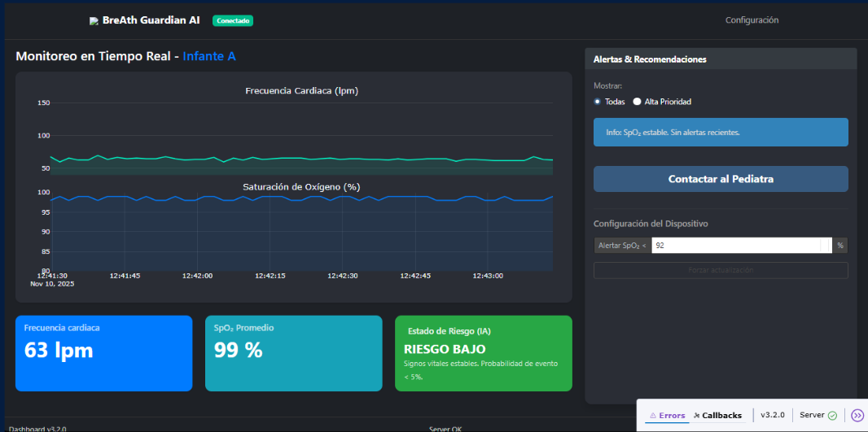
Task: Select the Todas radio option
Action: [x=598, y=102]
